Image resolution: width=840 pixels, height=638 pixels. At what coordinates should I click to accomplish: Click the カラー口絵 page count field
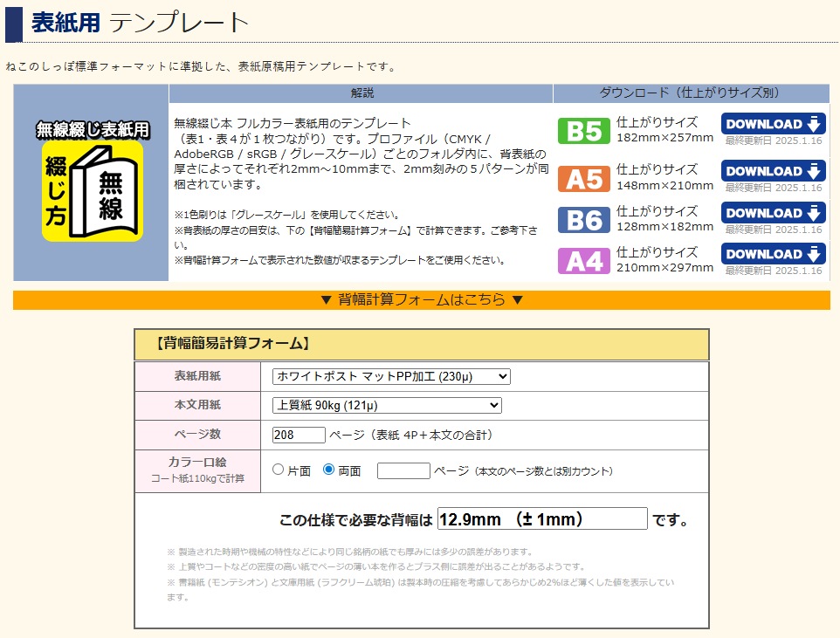point(403,470)
